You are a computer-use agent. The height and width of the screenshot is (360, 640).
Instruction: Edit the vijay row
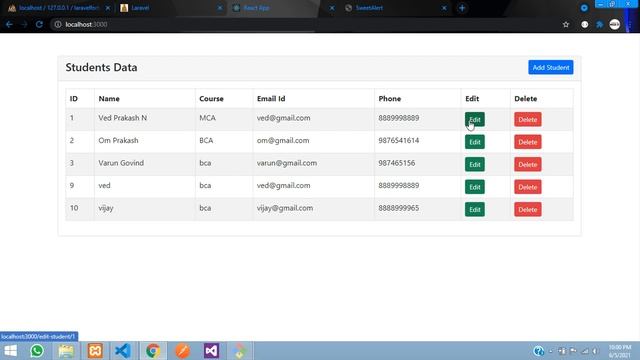pyautogui.click(x=475, y=209)
